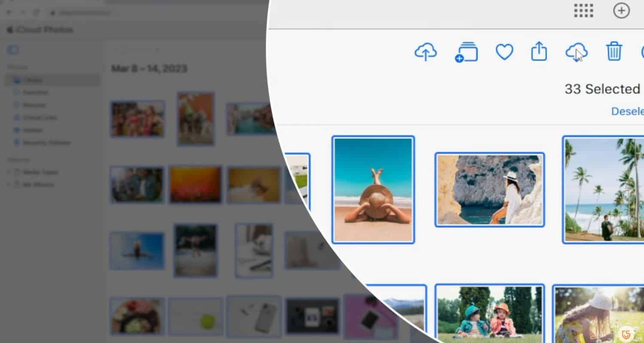Screen dimensions: 644x343
Task: Select Library in the sidebar
Action: (x=52, y=80)
